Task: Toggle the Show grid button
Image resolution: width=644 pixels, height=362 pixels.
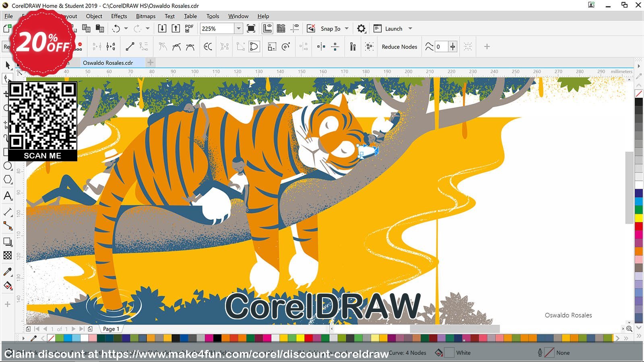Action: point(281,29)
